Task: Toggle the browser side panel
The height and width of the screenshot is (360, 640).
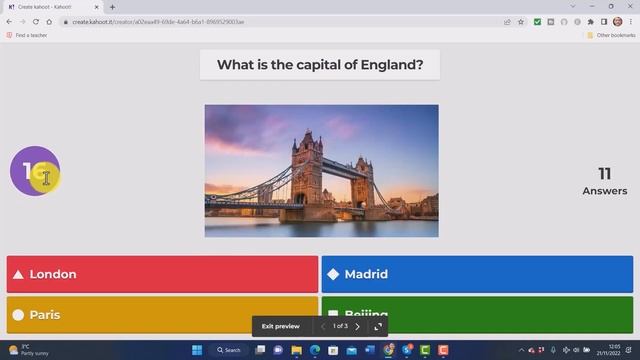Action: (x=604, y=22)
